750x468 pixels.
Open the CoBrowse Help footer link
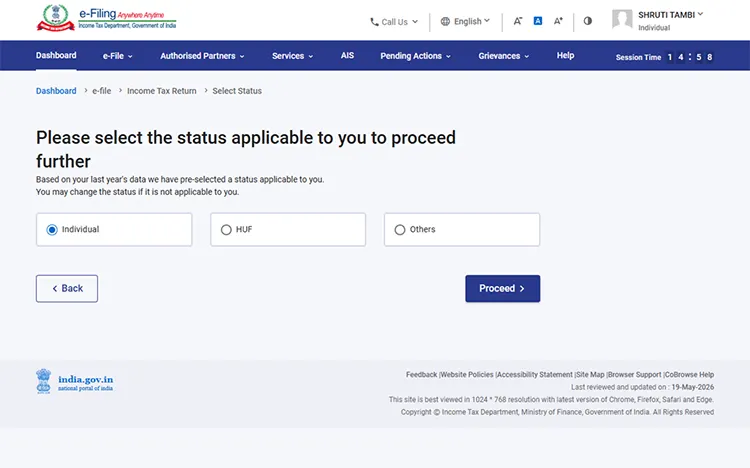[x=689, y=375]
